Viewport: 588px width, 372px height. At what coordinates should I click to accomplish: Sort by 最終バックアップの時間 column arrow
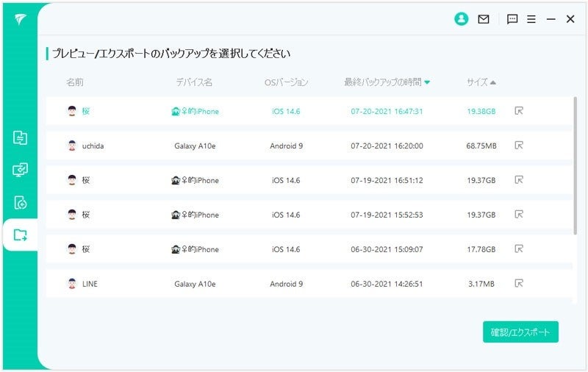pos(427,82)
